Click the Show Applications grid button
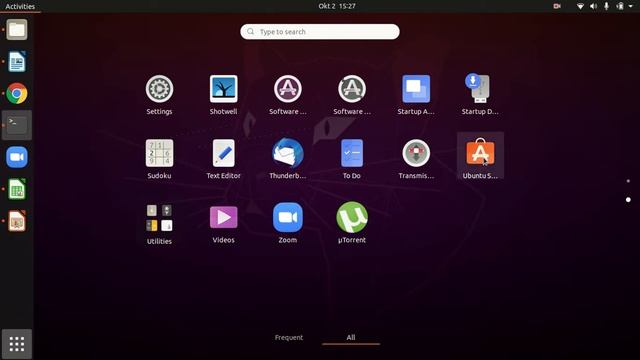 click(x=17, y=344)
